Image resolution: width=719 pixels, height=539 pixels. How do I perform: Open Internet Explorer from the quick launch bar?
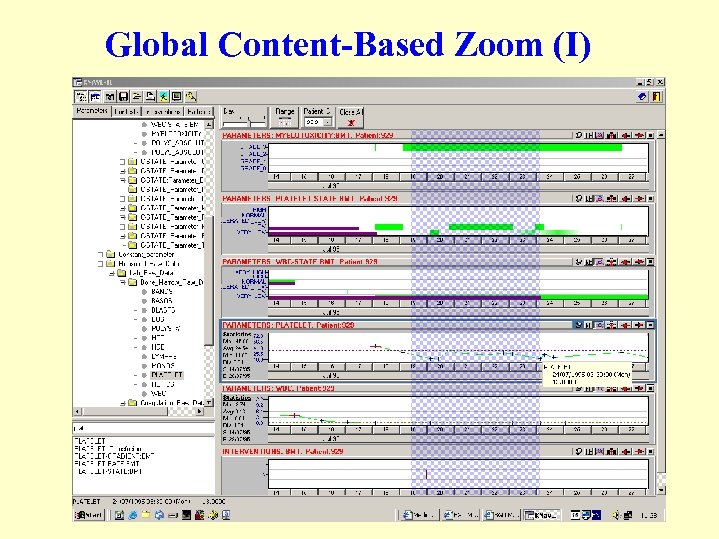pos(133,515)
